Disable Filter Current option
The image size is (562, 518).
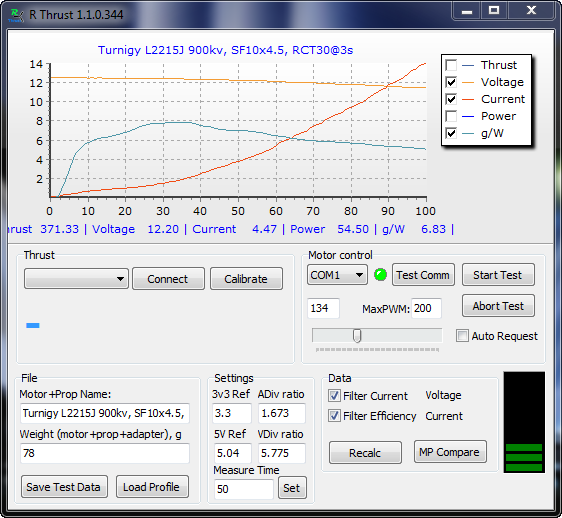334,396
